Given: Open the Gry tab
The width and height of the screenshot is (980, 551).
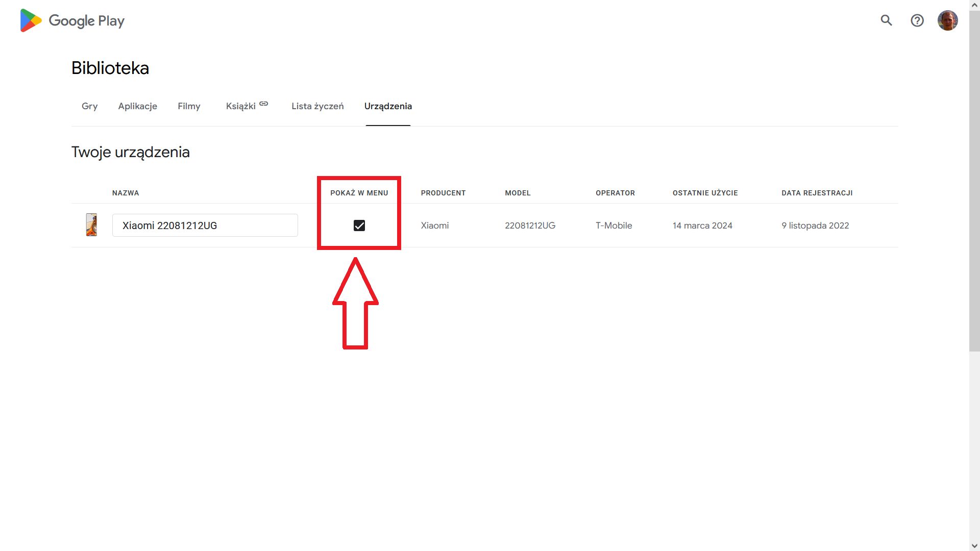Looking at the screenshot, I should [x=89, y=106].
